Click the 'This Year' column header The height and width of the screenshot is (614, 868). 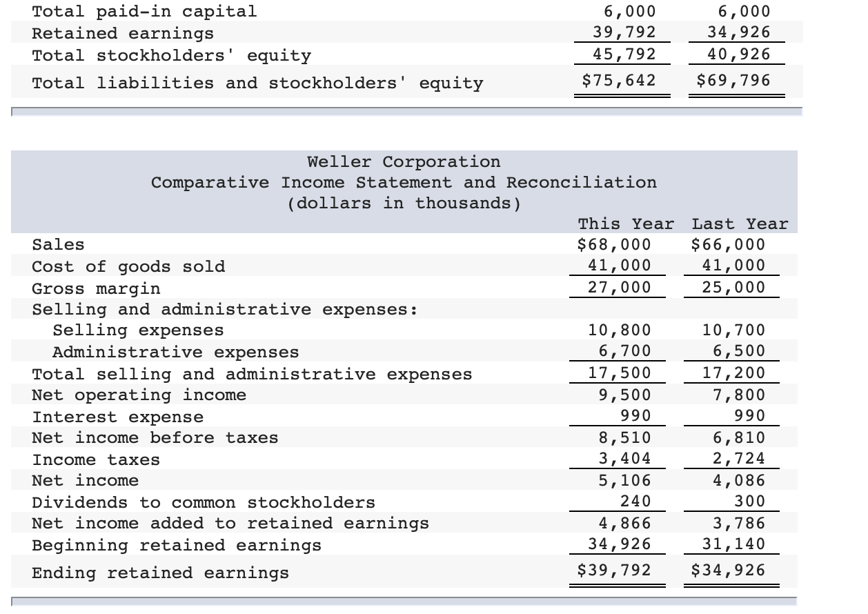pyautogui.click(x=626, y=224)
